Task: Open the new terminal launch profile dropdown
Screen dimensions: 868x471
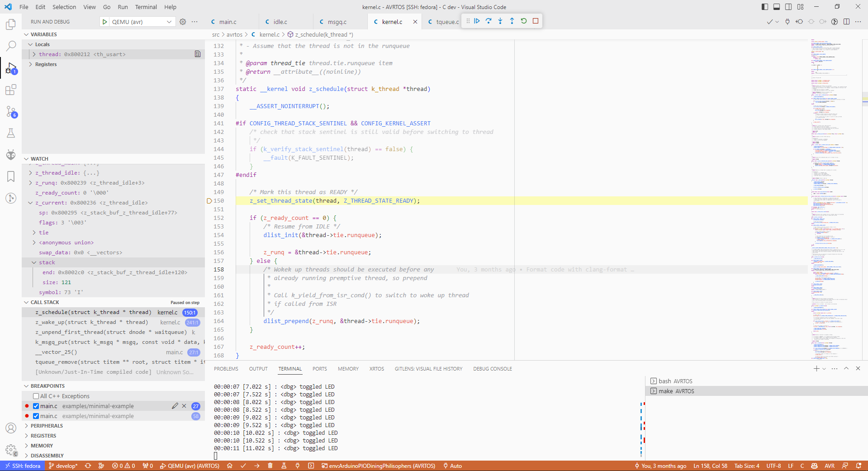Action: pos(824,369)
